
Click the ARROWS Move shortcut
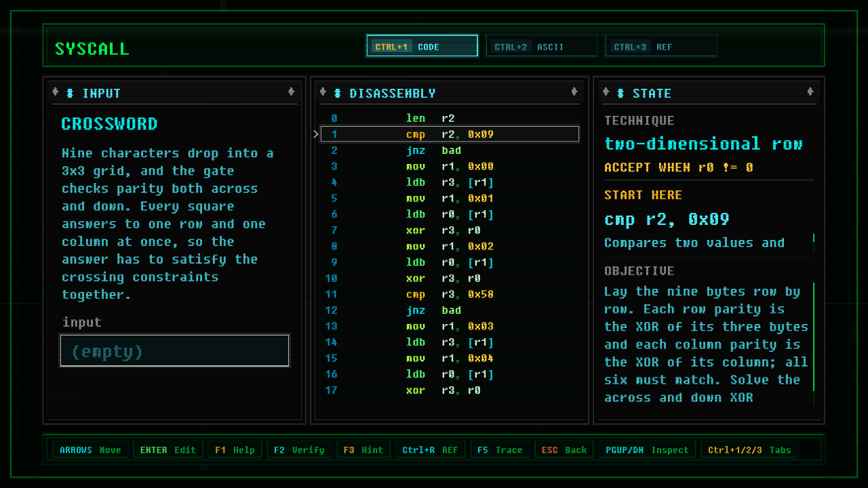(90, 450)
